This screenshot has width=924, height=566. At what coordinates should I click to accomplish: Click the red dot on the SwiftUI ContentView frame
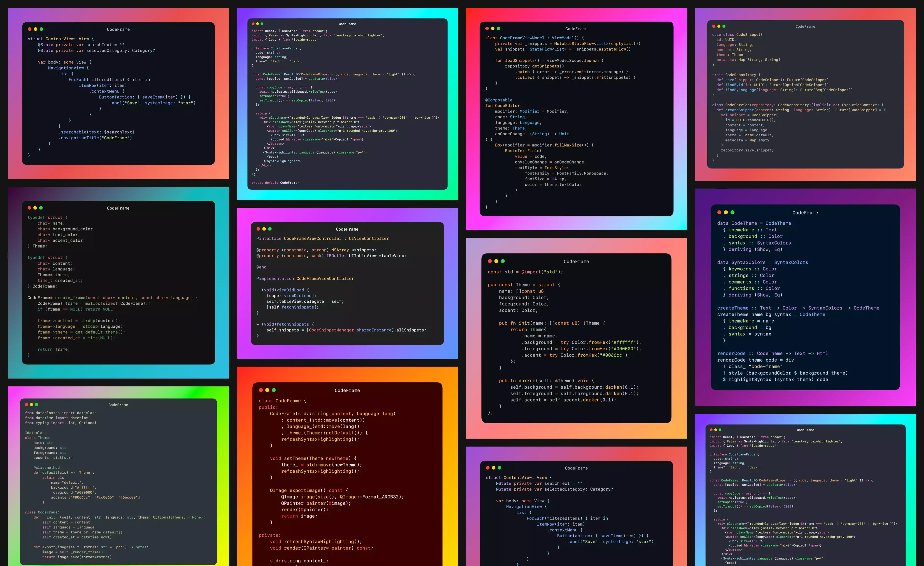point(29,29)
